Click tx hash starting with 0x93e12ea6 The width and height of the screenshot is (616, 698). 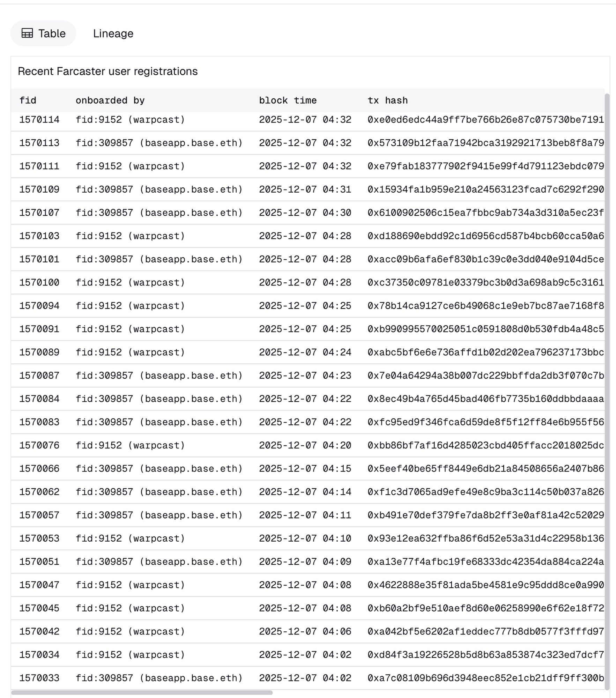point(485,538)
